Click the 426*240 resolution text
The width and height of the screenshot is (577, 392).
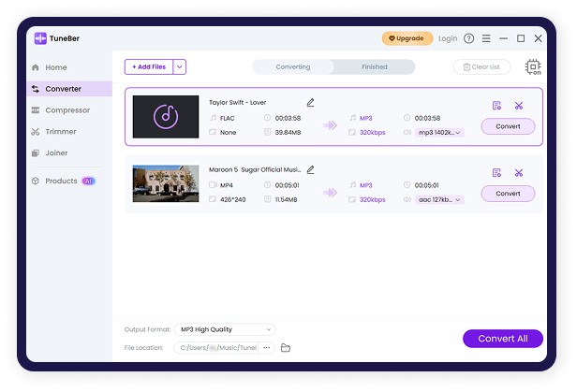click(232, 200)
